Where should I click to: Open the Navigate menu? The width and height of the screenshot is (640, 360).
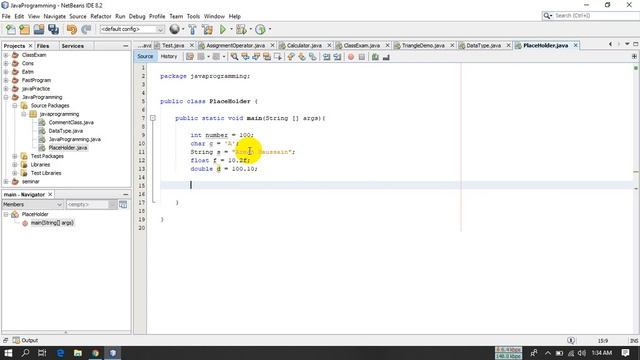(55, 16)
